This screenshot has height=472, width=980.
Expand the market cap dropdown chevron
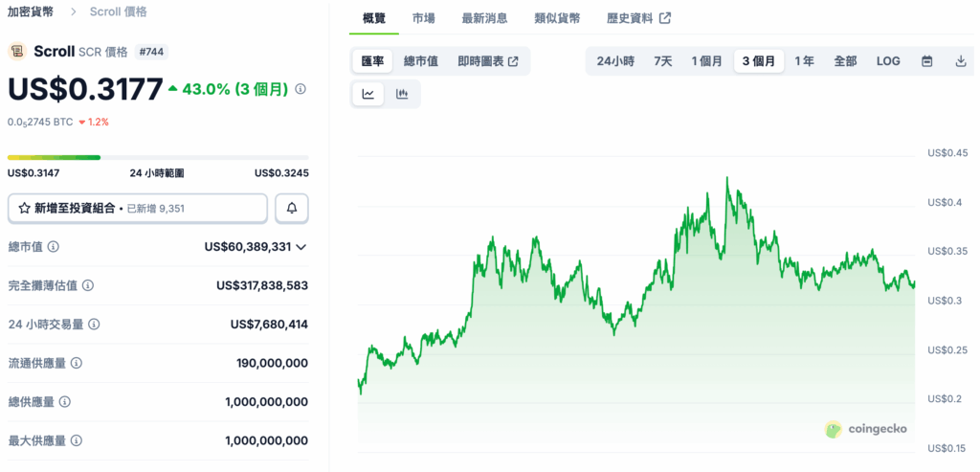[x=301, y=247]
